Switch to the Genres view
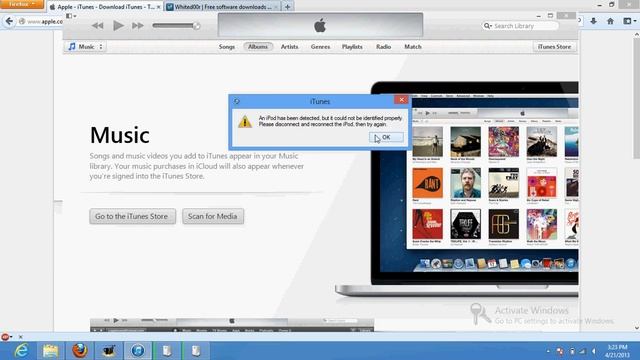The image size is (640, 360). [320, 47]
